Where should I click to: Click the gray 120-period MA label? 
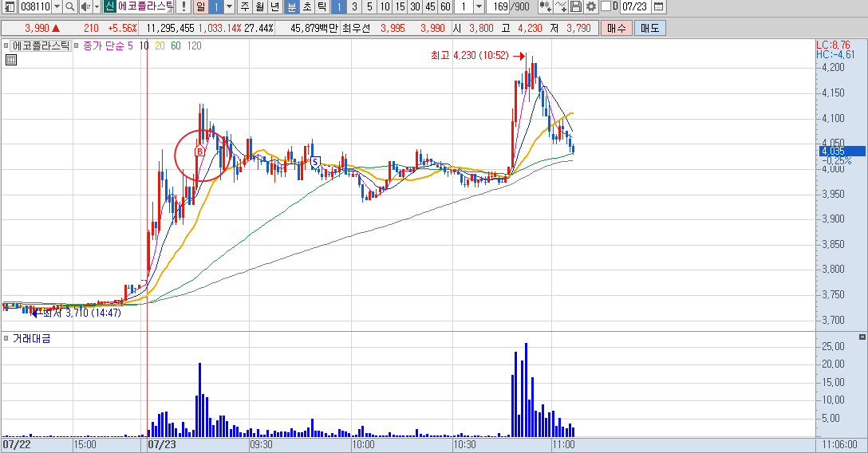click(195, 46)
